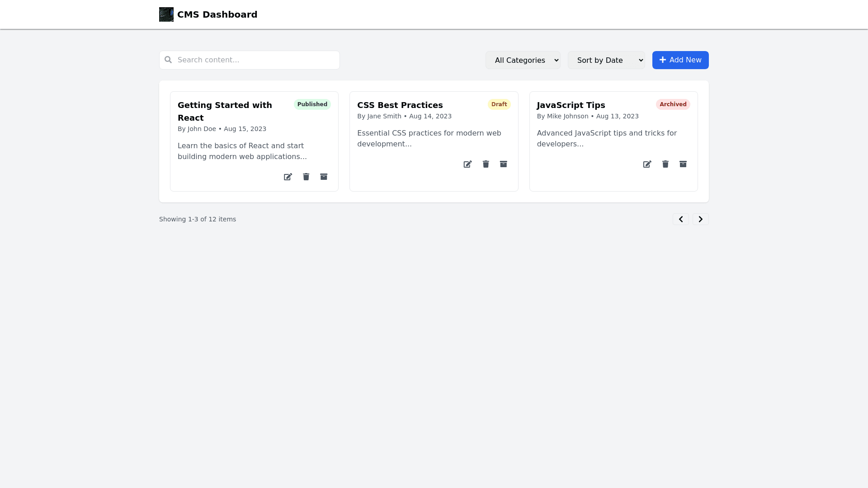
Task: Edit the Getting Started with React post
Action: click(288, 177)
